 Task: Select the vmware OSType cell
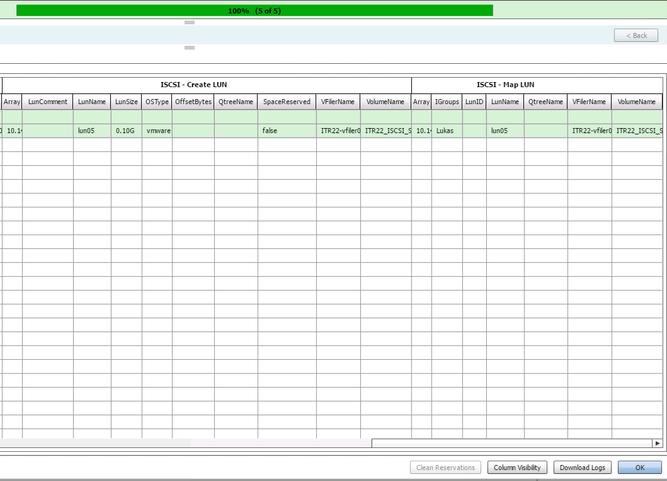(x=157, y=131)
